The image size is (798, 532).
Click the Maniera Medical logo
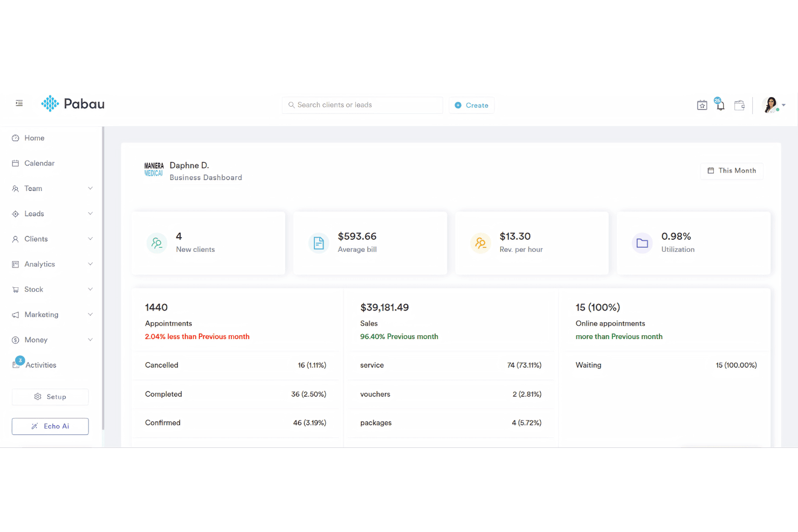tap(154, 170)
